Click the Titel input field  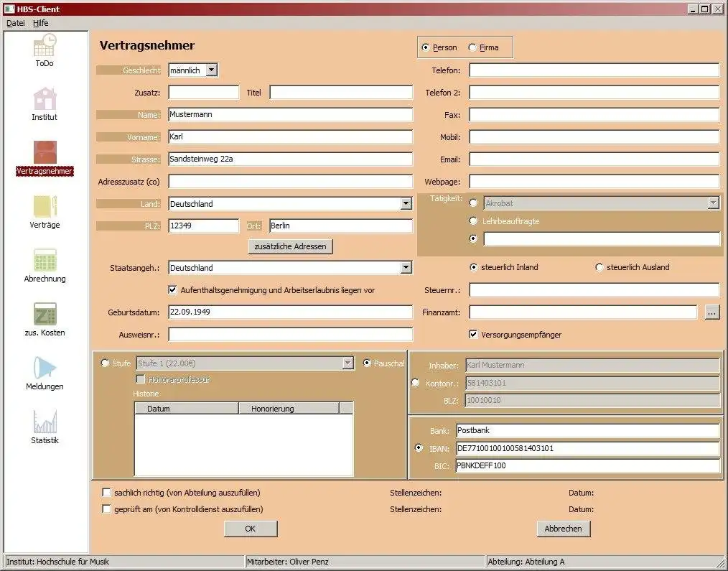341,93
